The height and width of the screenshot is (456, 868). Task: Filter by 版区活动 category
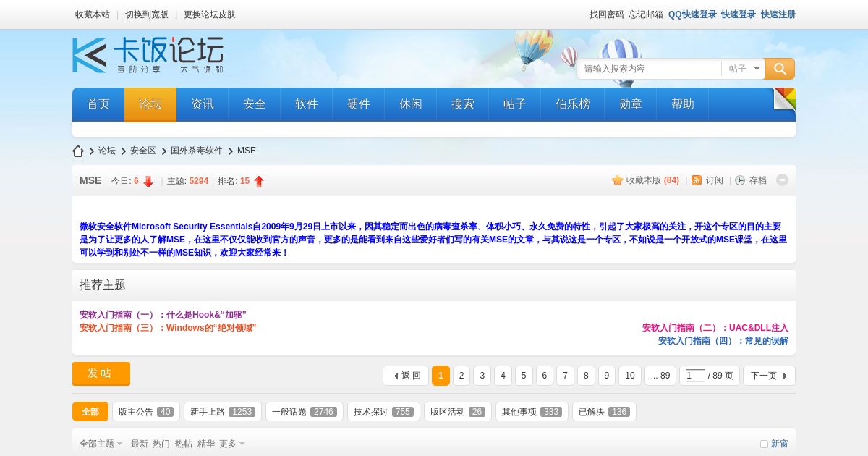[458, 412]
